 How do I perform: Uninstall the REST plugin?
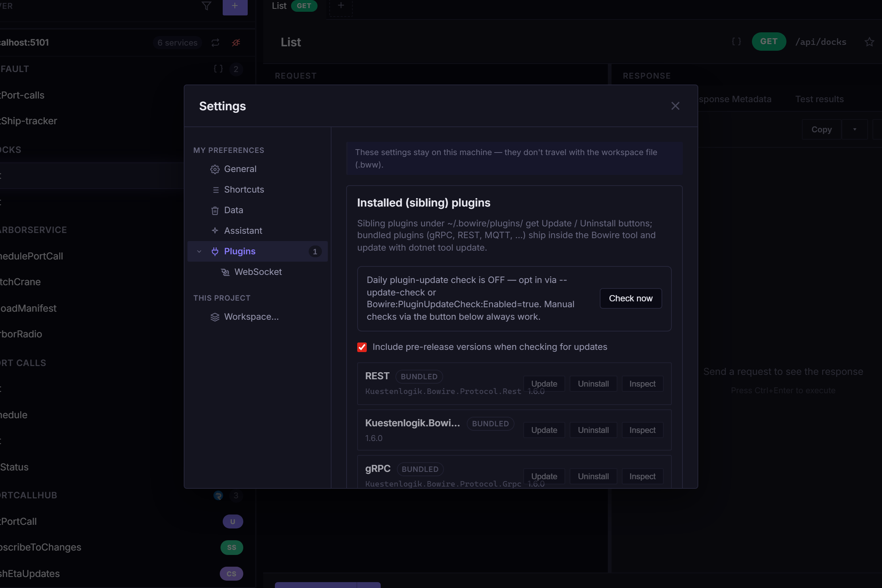pos(593,384)
